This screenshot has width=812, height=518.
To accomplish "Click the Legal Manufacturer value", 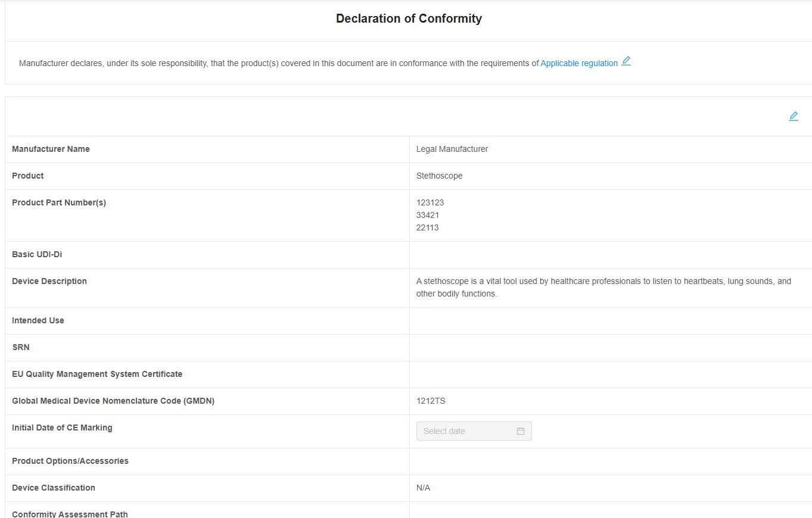I will (x=452, y=149).
